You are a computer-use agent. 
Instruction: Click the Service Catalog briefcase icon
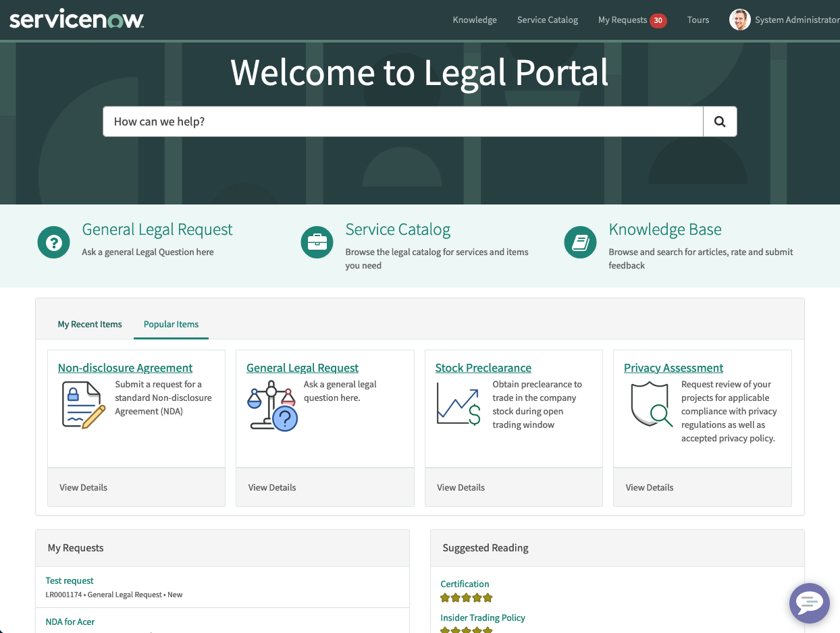tap(317, 242)
